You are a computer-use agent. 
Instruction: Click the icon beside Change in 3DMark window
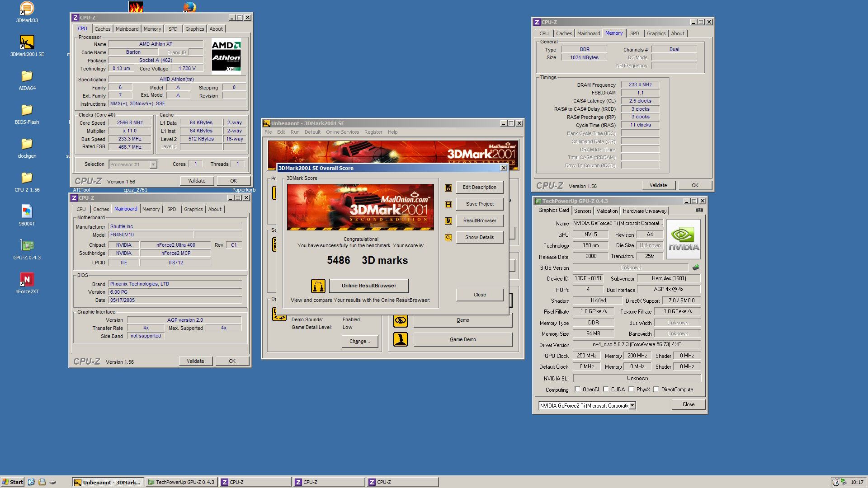279,314
